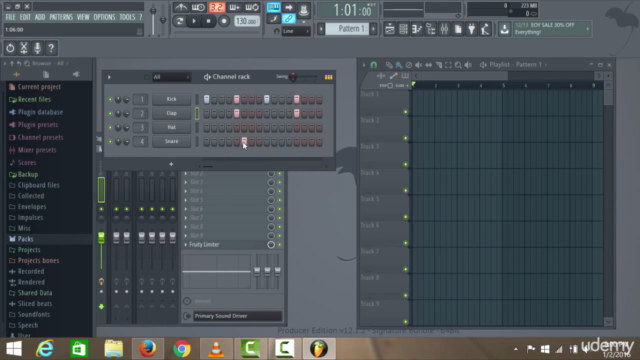Image resolution: width=640 pixels, height=360 pixels.
Task: Open the playlist options menu arrow
Action: pyautogui.click(x=364, y=64)
